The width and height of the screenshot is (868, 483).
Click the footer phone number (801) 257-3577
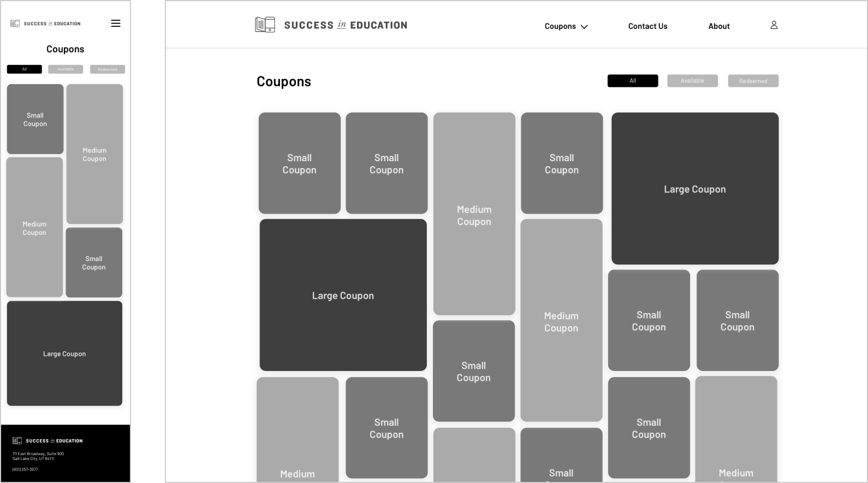click(x=25, y=469)
